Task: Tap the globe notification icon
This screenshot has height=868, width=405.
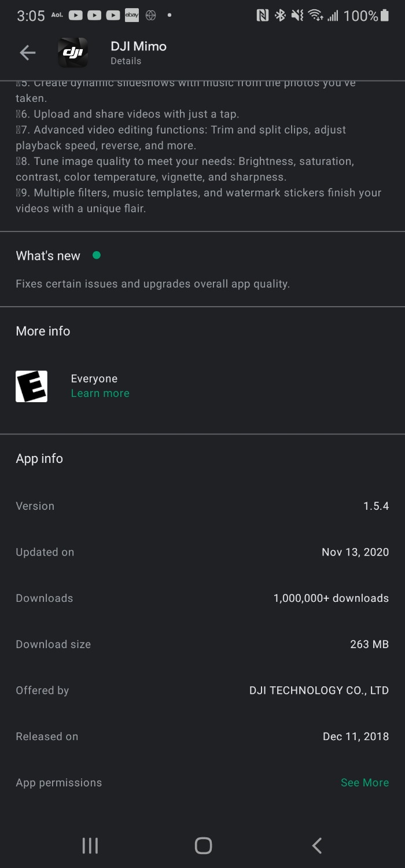Action: pyautogui.click(x=150, y=15)
